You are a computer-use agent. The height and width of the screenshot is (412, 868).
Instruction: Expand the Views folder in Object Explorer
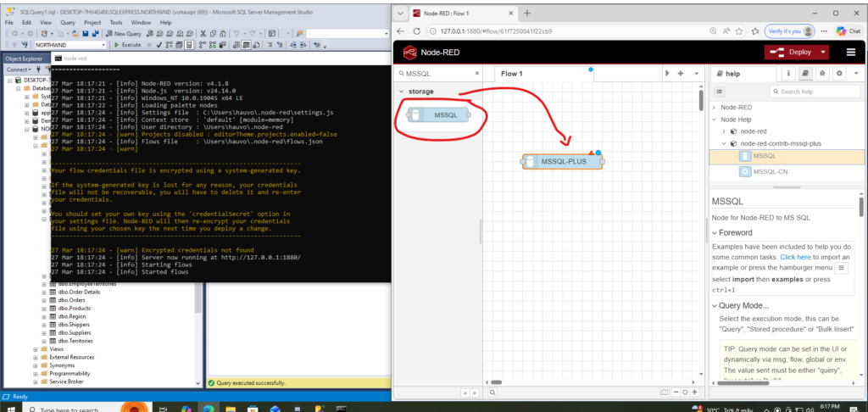click(36, 348)
